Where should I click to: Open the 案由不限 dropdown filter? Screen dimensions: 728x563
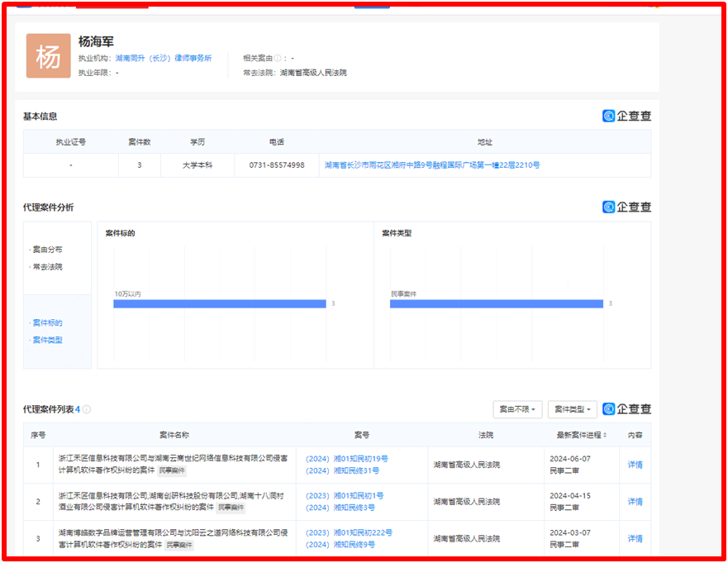[x=517, y=409]
